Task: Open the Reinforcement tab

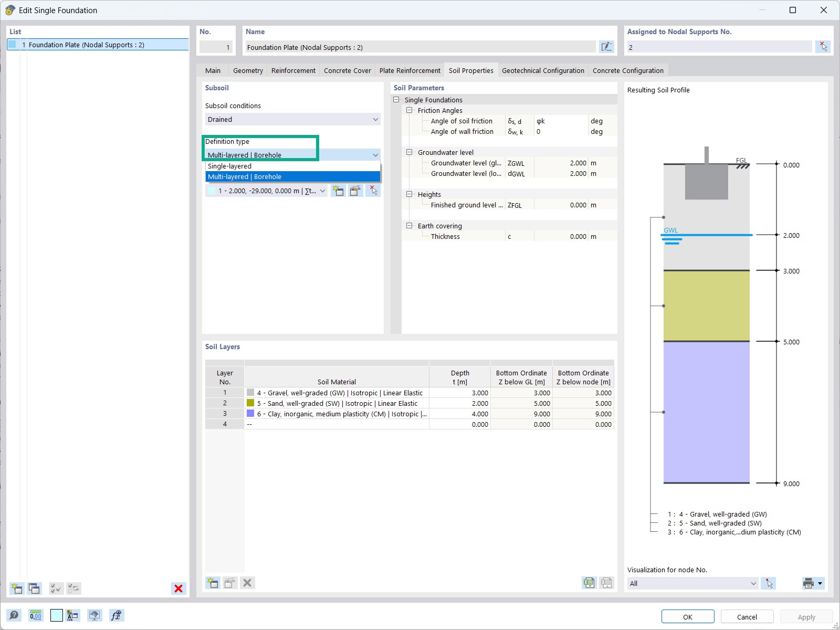Action: point(293,70)
